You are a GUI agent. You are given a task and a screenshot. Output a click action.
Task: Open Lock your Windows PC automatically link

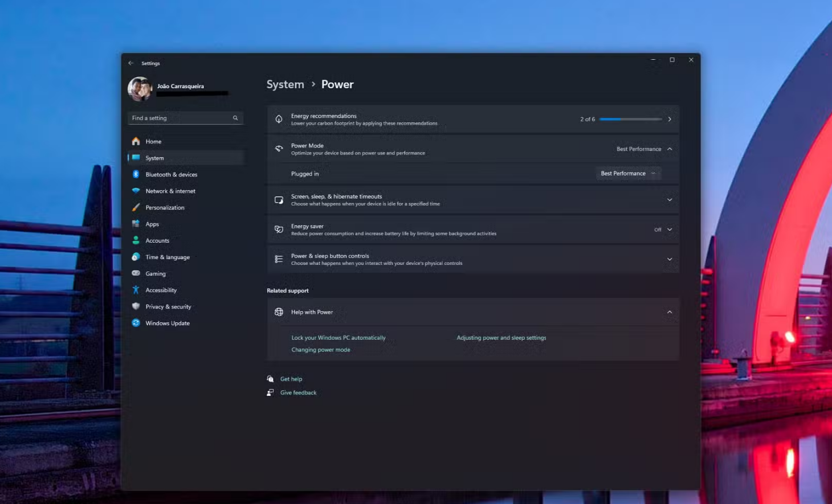coord(338,338)
